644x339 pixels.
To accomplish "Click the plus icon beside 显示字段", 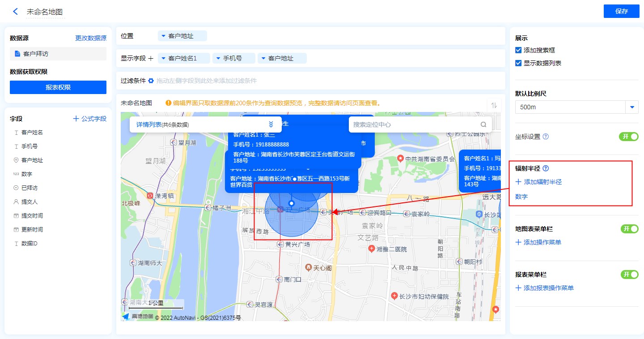I will pos(151,59).
